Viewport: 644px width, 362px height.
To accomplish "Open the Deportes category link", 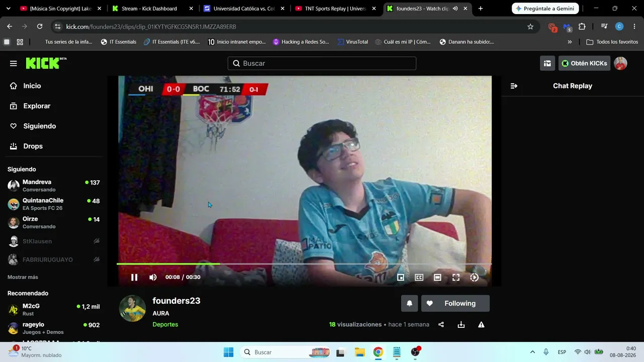I will (166, 324).
